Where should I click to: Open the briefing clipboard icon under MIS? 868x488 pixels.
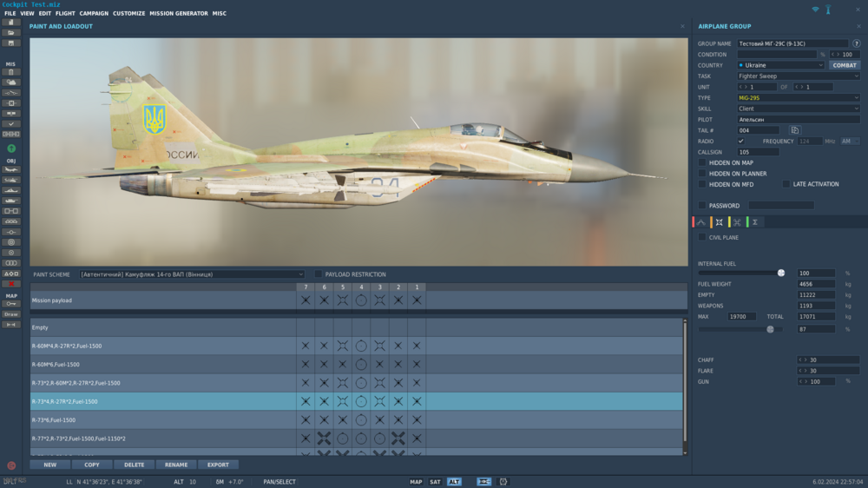coord(11,72)
